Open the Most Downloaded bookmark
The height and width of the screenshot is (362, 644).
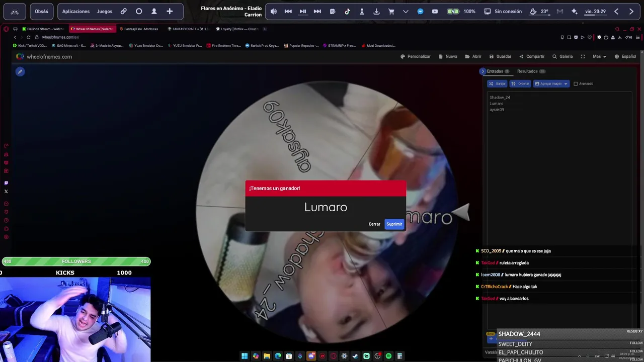coord(378,46)
